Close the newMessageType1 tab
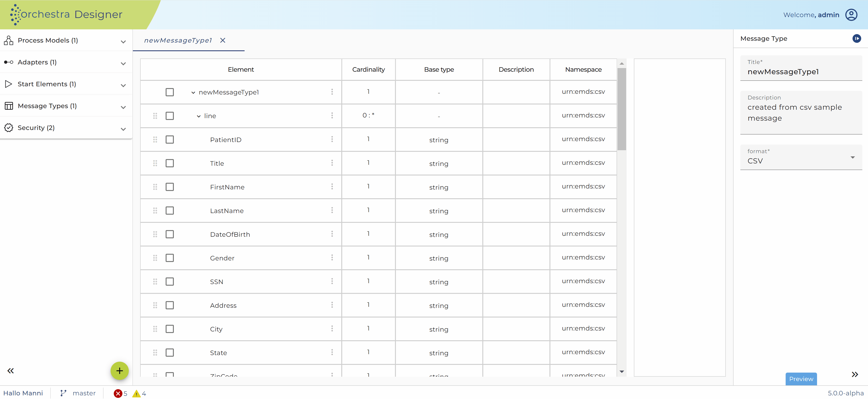This screenshot has height=399, width=868. [x=223, y=41]
